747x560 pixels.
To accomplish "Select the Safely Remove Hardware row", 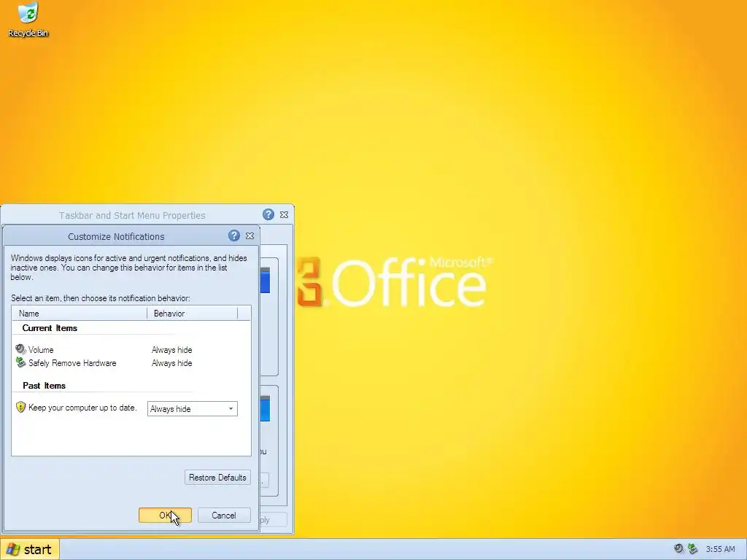I will point(72,363).
